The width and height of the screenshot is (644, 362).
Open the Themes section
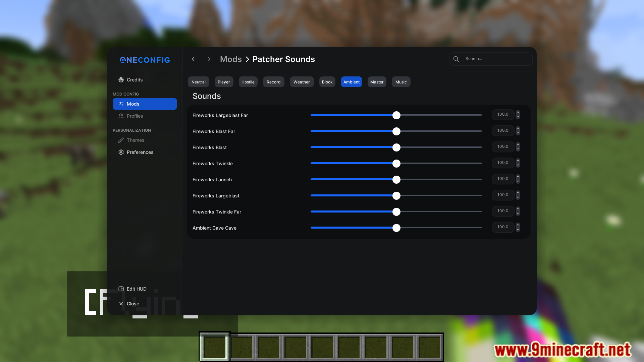coord(145,140)
